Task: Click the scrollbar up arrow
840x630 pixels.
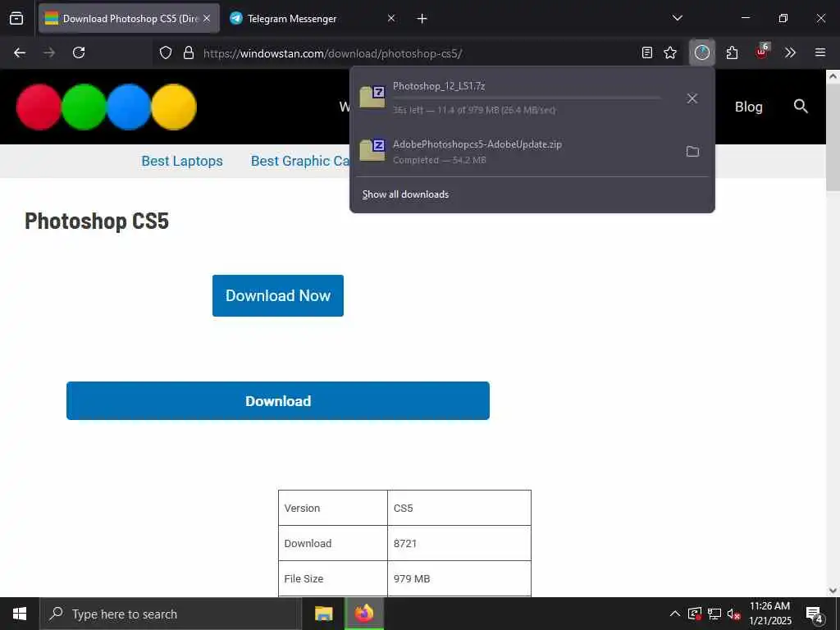Action: pos(833,76)
